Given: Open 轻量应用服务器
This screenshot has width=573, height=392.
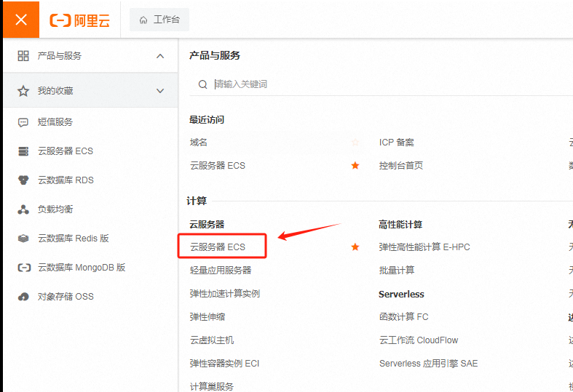Looking at the screenshot, I should pos(221,271).
